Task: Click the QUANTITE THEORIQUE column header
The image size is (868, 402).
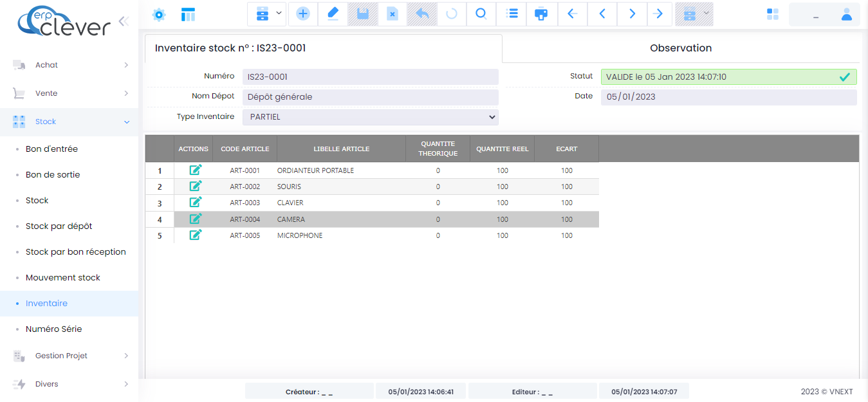Action: click(x=438, y=149)
